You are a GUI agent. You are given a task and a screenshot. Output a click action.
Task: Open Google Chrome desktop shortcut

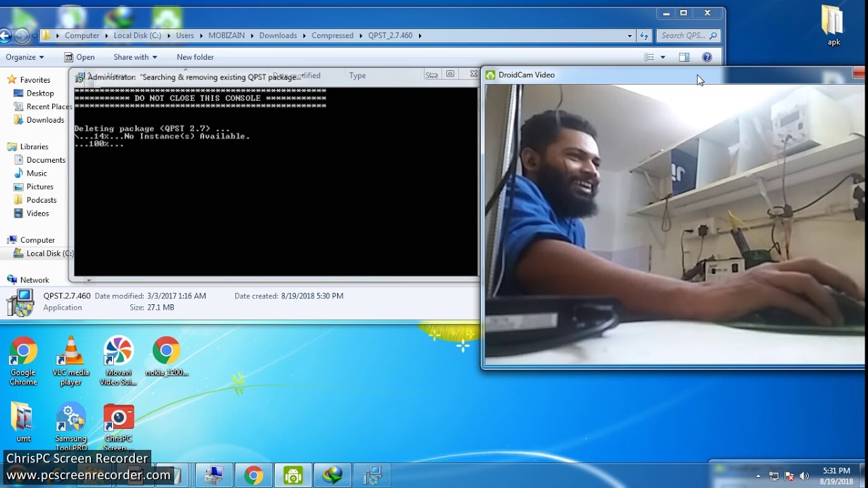[23, 361]
